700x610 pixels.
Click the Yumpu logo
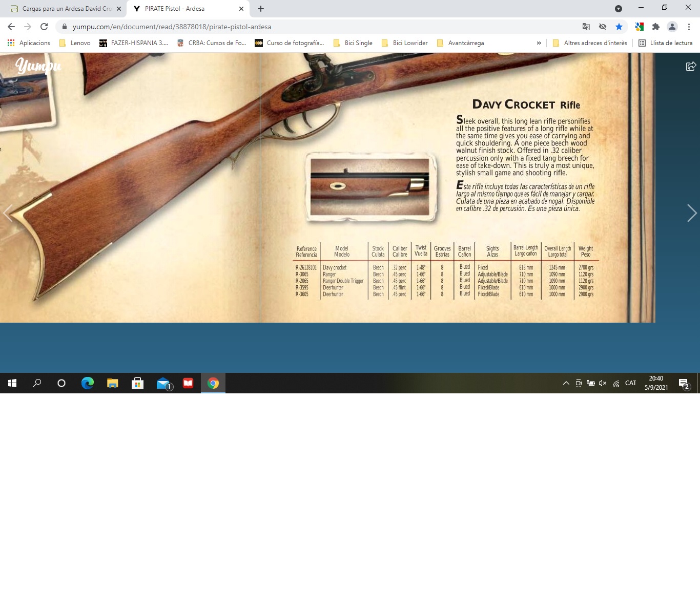point(38,66)
